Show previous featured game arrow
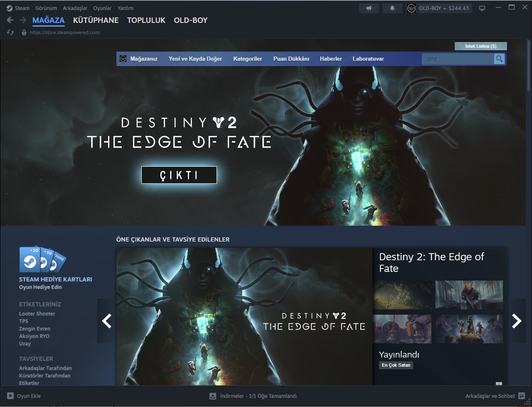 click(x=106, y=321)
